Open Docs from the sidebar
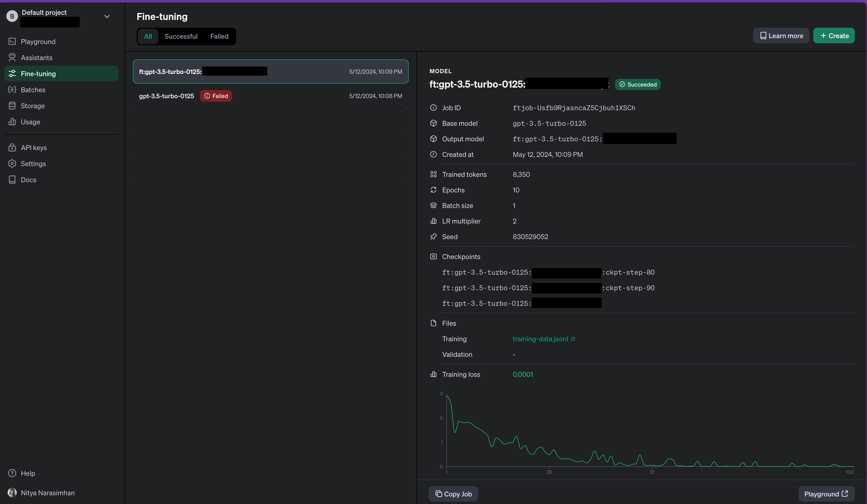 28,180
